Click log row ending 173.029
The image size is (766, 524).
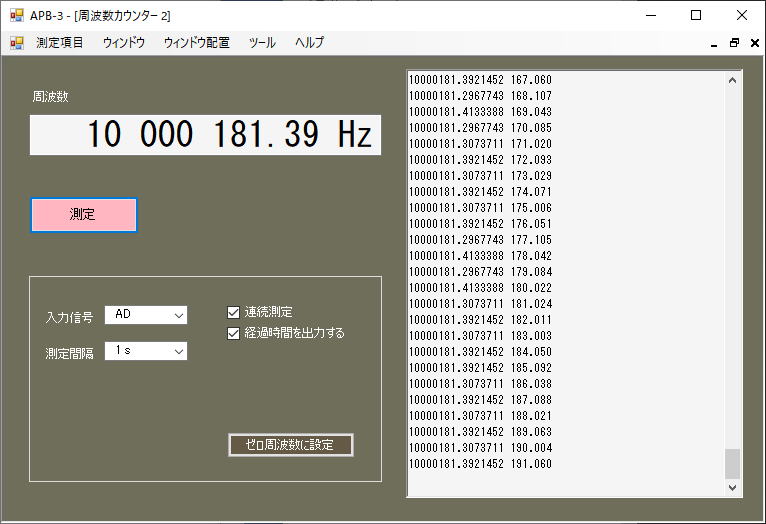480,176
